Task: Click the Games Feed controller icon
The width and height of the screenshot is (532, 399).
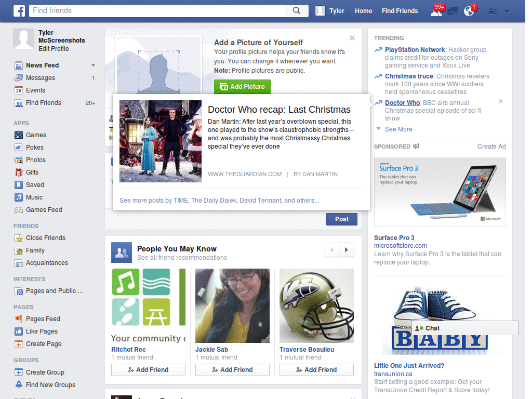Action: click(x=19, y=210)
